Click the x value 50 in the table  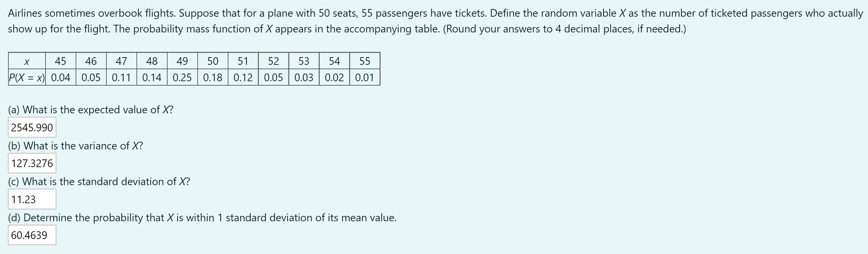pyautogui.click(x=213, y=61)
